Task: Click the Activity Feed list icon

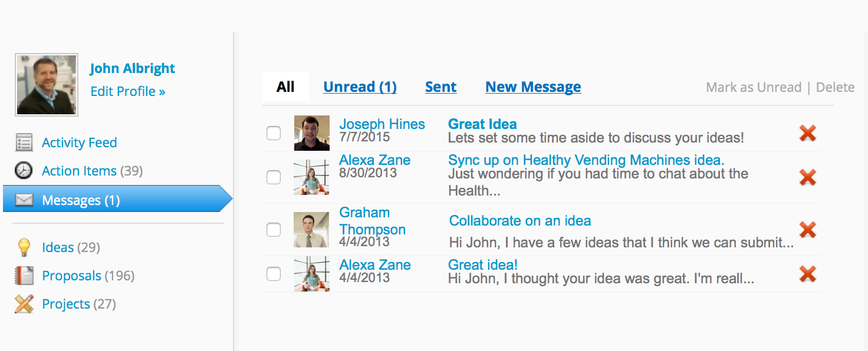Action: (24, 143)
